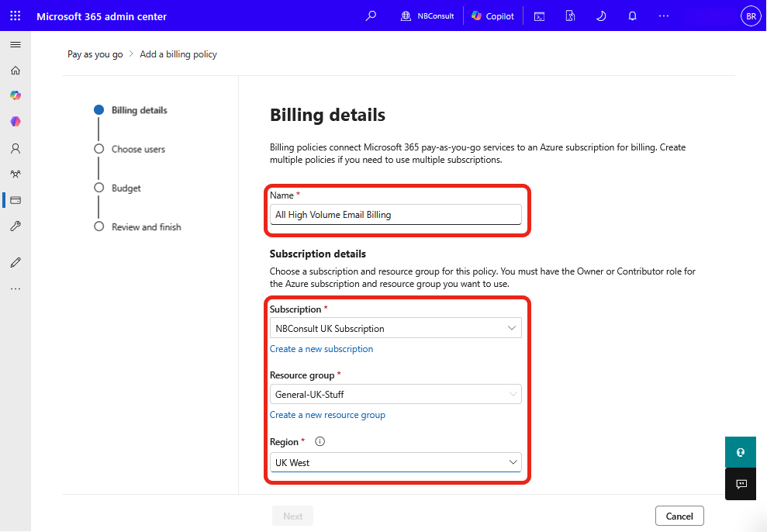
Task: Open Users icon in sidebar
Action: (16, 148)
